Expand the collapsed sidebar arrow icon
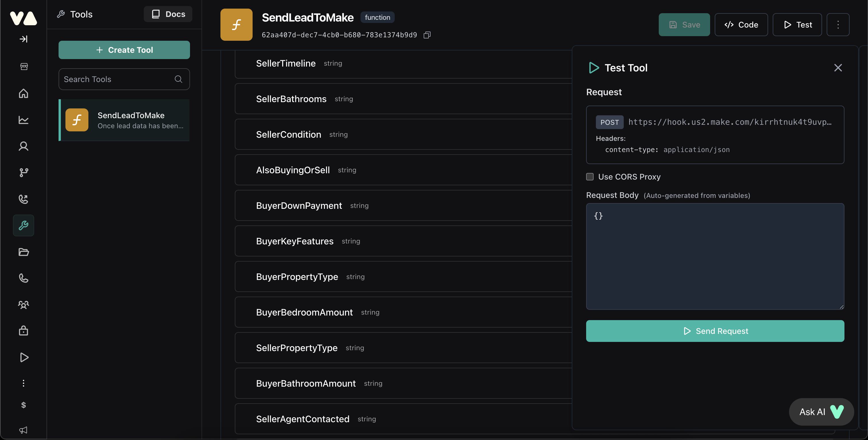 23,39
